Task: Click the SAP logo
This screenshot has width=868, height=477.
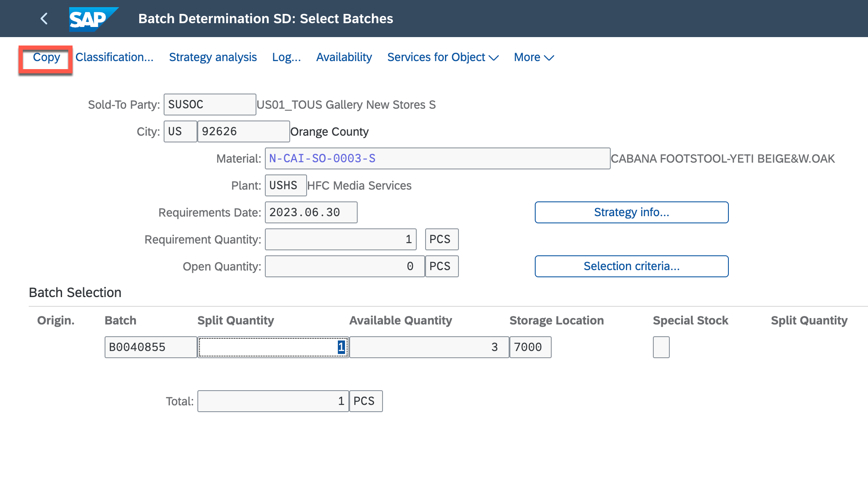Action: coord(93,19)
